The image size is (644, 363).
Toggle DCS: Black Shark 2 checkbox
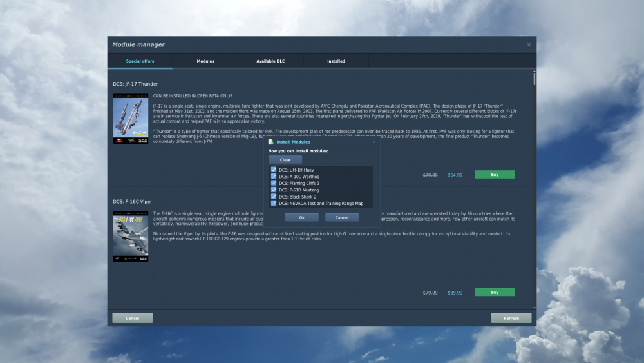(274, 197)
